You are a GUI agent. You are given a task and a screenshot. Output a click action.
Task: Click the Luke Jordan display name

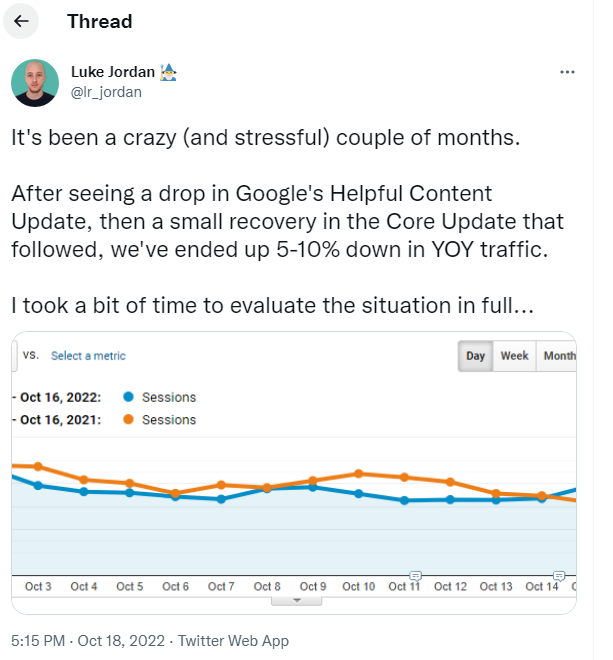click(113, 72)
